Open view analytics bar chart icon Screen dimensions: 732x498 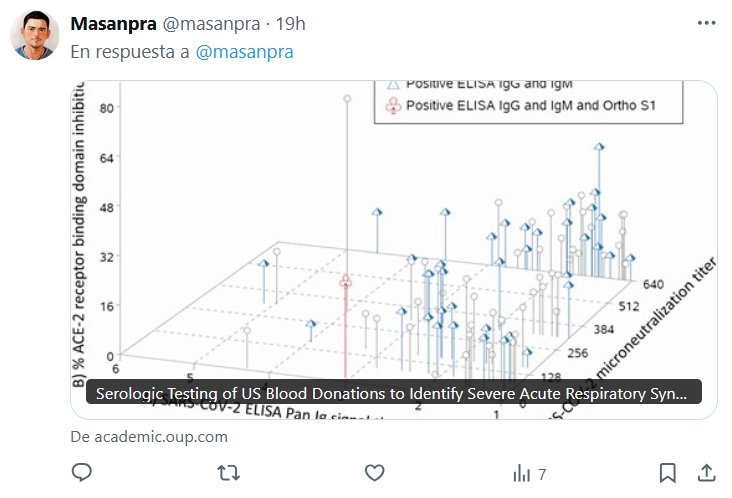point(521,472)
